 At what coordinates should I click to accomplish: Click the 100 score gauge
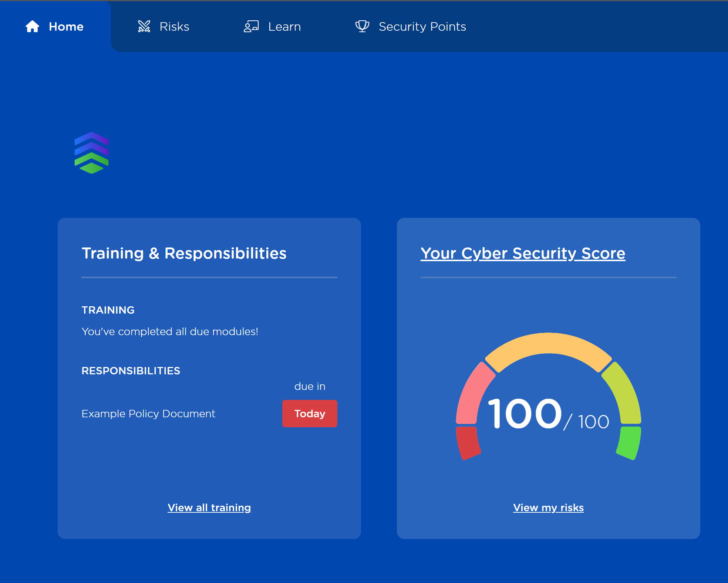(548, 397)
